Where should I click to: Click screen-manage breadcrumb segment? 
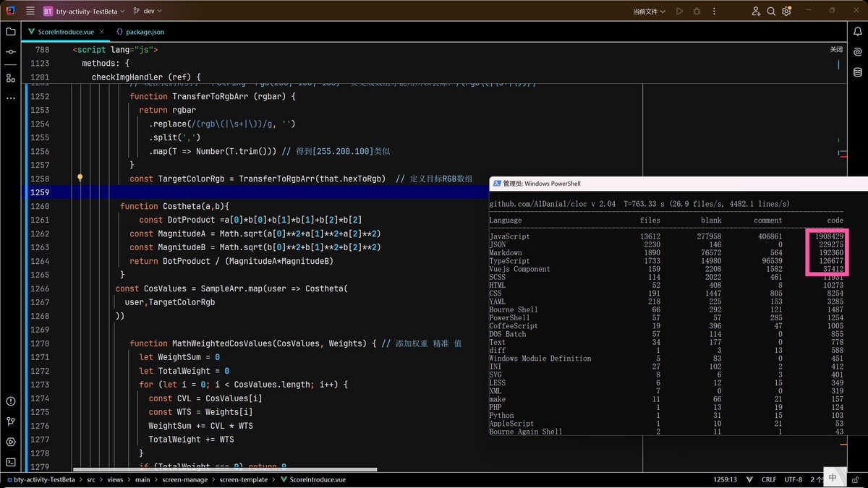(184, 479)
